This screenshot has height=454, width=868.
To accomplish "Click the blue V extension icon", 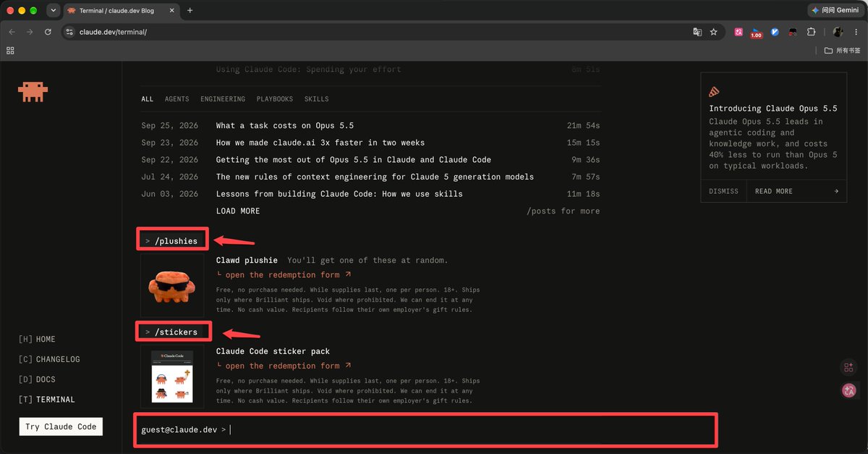I will pyautogui.click(x=775, y=32).
